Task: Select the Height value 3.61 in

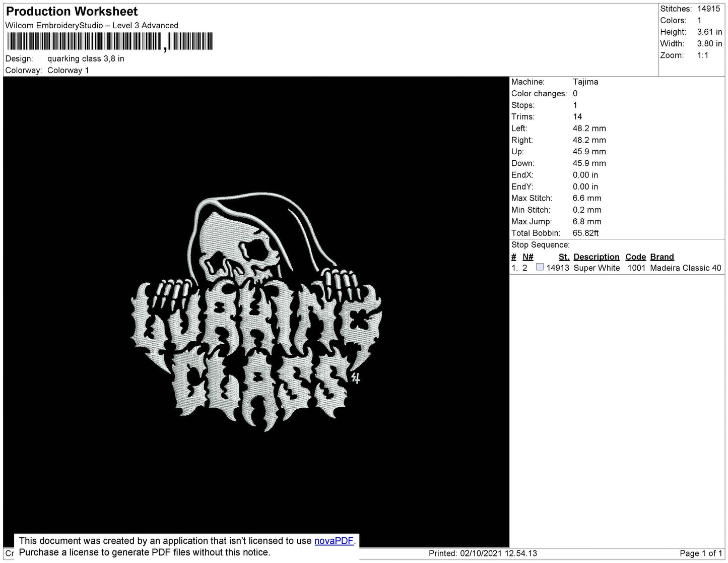Action: tap(709, 32)
